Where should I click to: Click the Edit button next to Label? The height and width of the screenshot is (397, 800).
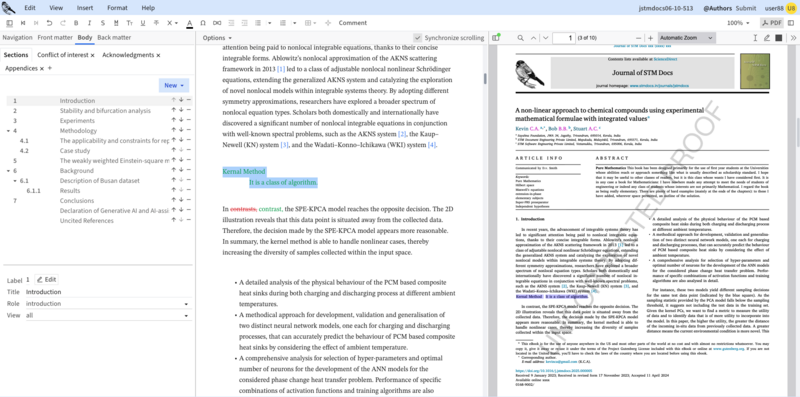pos(46,280)
